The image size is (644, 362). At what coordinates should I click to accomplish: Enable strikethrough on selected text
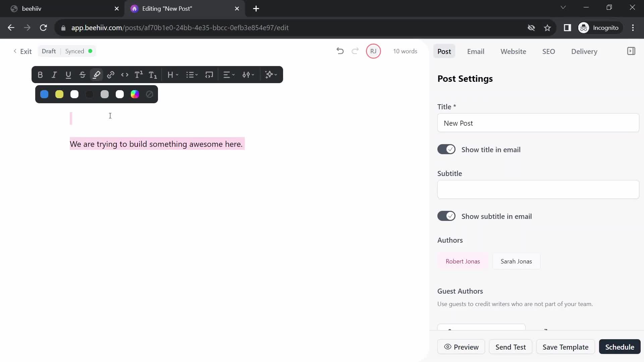(82, 75)
